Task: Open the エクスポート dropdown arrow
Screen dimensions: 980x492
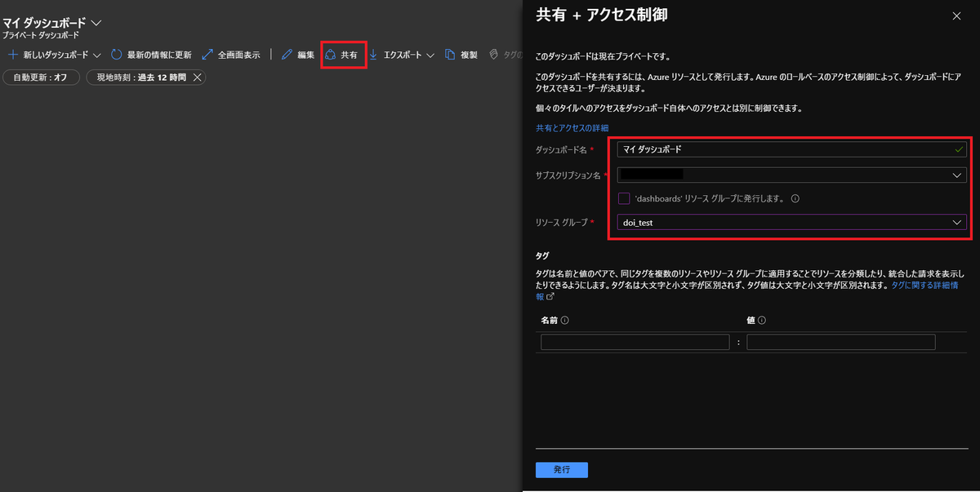Action: [431, 55]
